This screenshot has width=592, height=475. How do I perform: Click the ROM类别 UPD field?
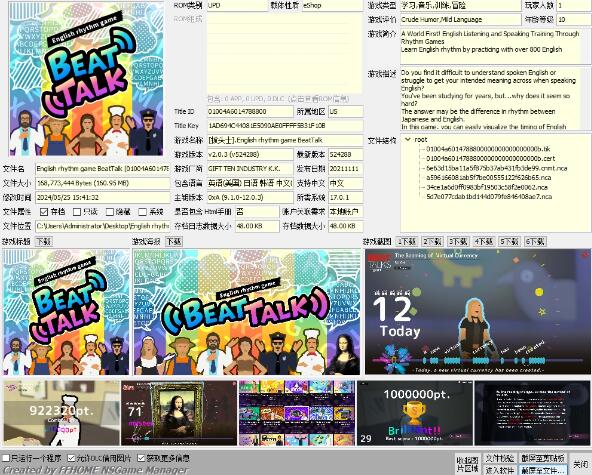[237, 5]
